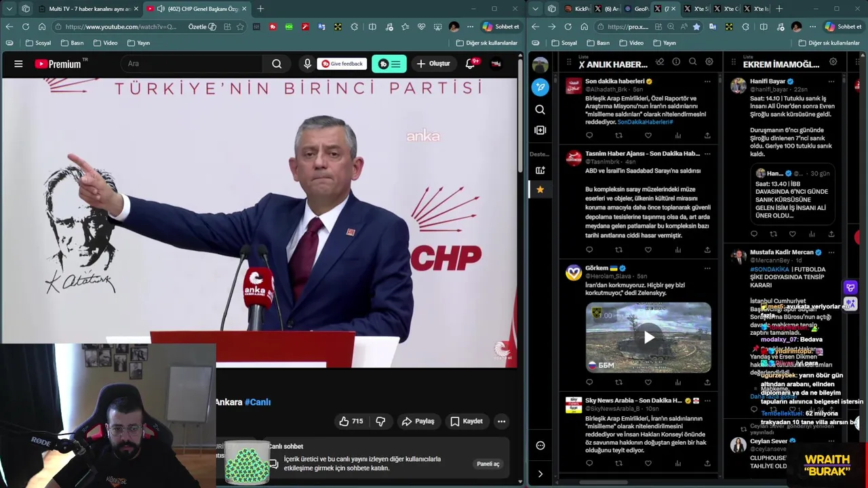
Task: Open more menu on Hanifi Bayar post
Action: point(831,81)
